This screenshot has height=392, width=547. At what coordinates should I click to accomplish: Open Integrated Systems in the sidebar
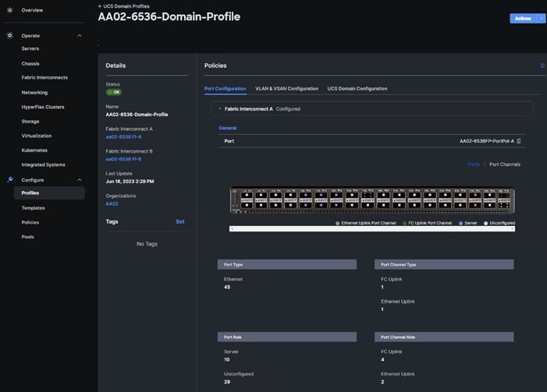(43, 164)
